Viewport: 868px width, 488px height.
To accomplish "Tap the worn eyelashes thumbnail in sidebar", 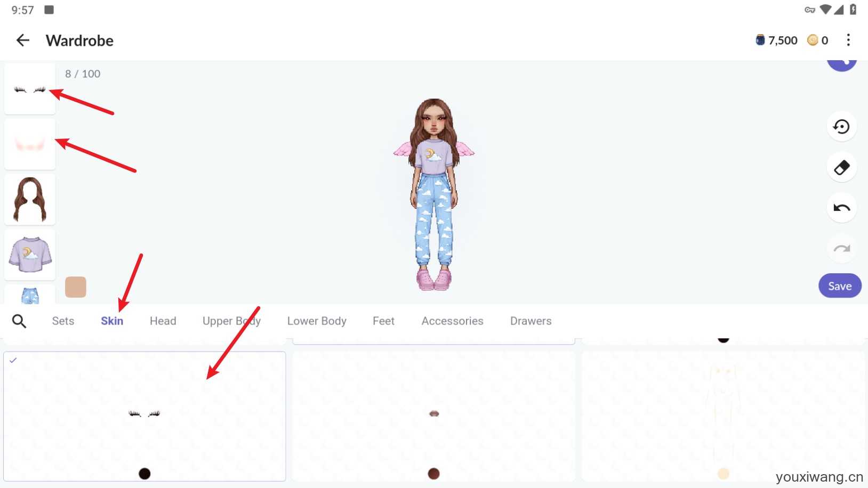I will tap(30, 89).
